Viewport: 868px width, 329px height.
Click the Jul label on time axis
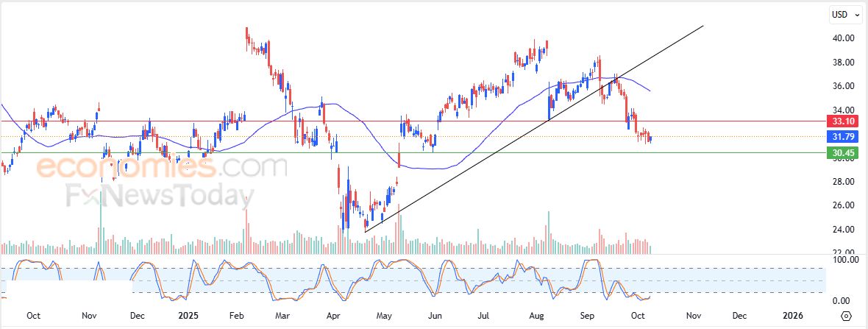484,316
